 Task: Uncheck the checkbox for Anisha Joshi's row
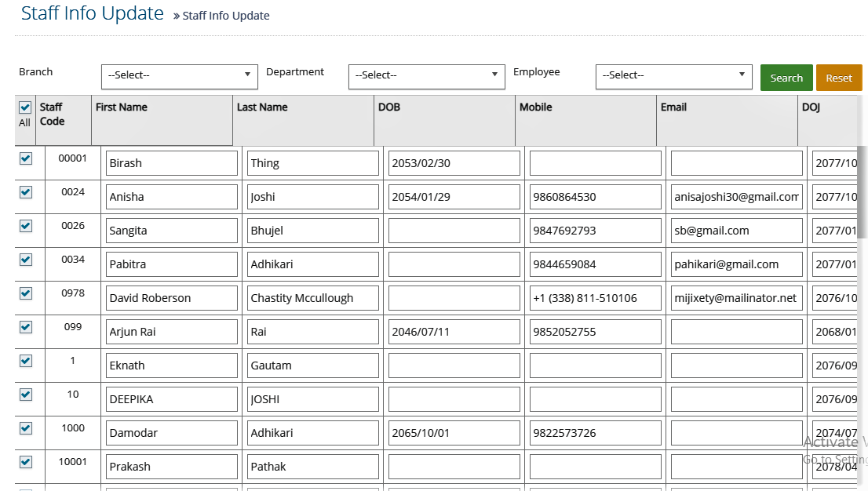[25, 192]
